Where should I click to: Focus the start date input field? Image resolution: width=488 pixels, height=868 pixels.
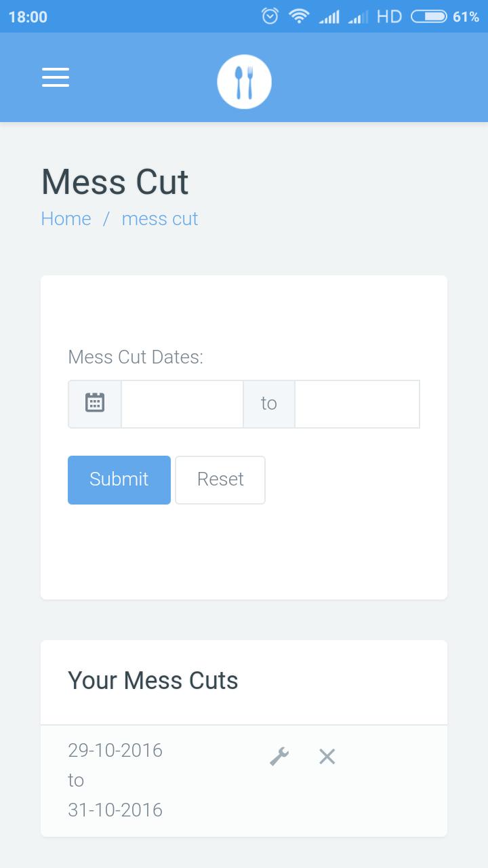click(x=182, y=403)
